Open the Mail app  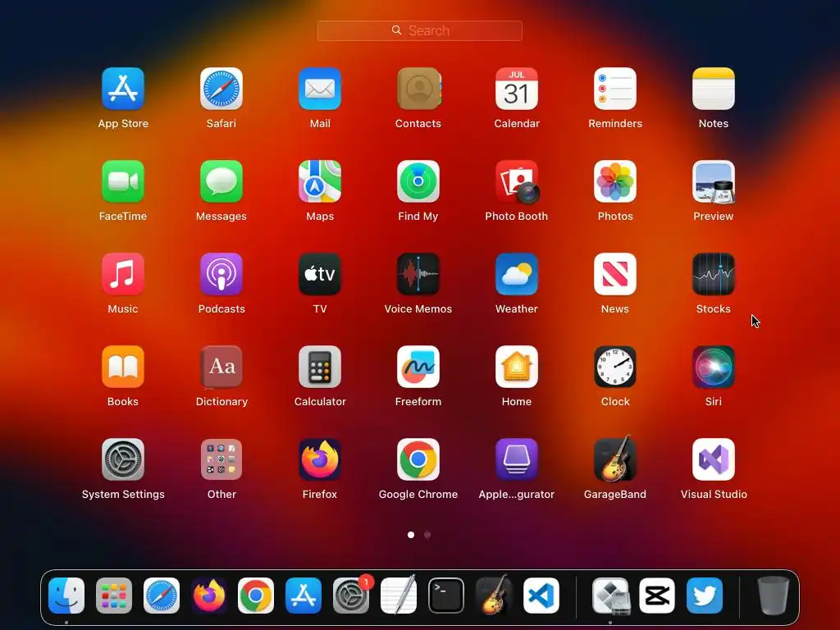point(320,89)
